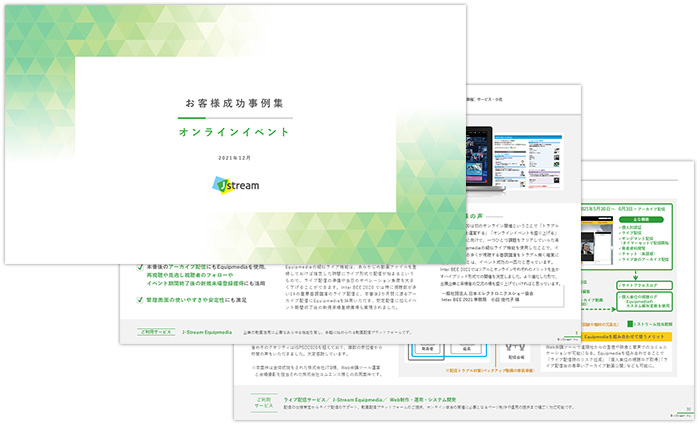Click the アーカイブ配信 date header in green box

(623, 209)
